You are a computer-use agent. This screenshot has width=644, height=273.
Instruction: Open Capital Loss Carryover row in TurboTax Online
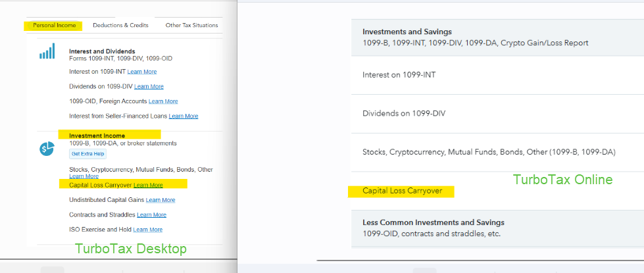click(x=497, y=191)
